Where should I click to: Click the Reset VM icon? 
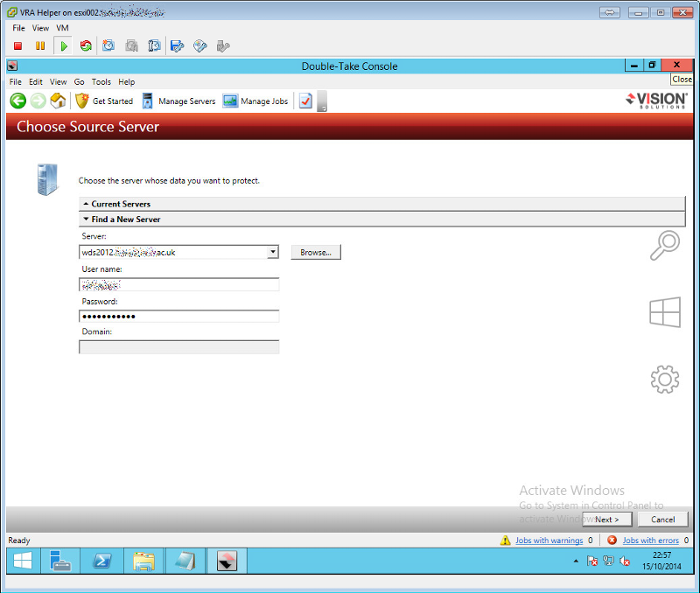(86, 46)
